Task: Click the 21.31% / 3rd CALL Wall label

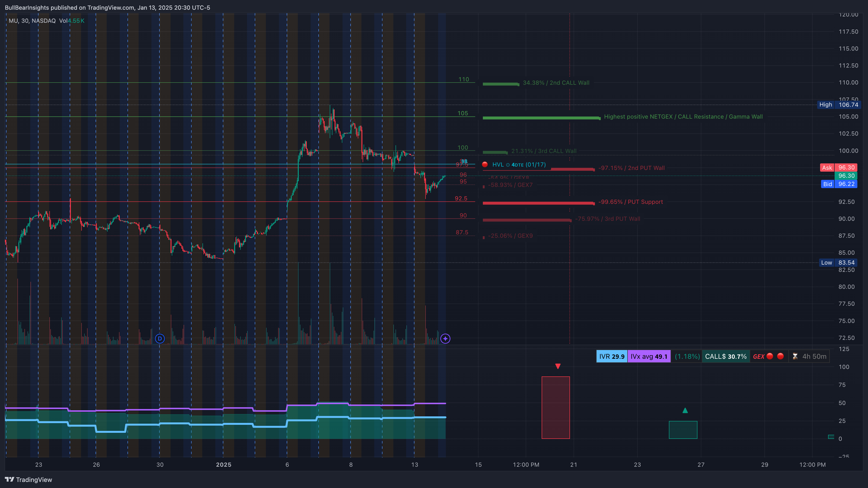Action: point(544,151)
